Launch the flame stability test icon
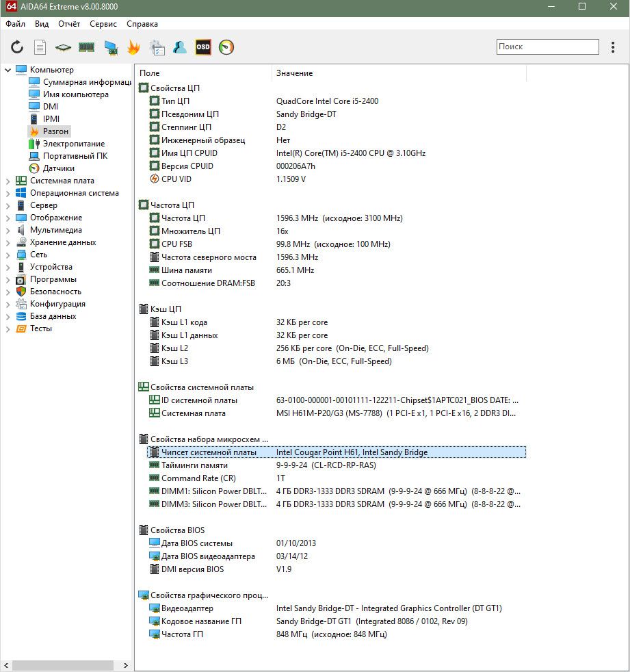 (x=133, y=47)
